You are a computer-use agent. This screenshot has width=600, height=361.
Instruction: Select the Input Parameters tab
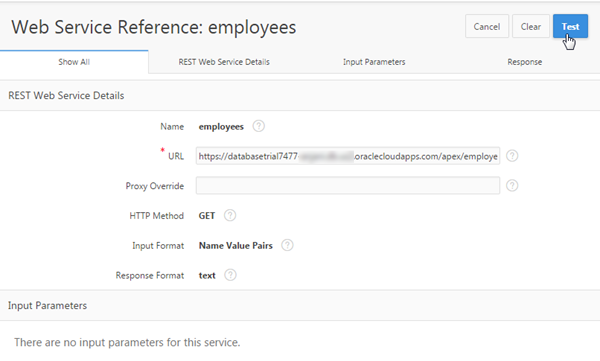coord(374,62)
